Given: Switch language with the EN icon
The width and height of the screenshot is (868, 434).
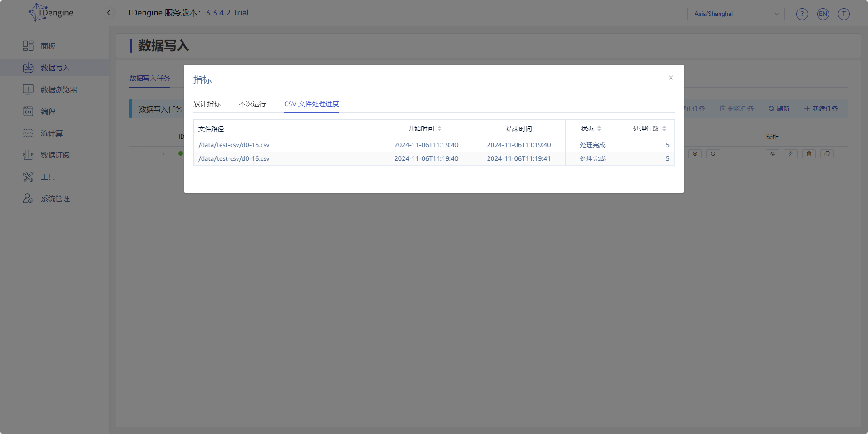Looking at the screenshot, I should 823,14.
